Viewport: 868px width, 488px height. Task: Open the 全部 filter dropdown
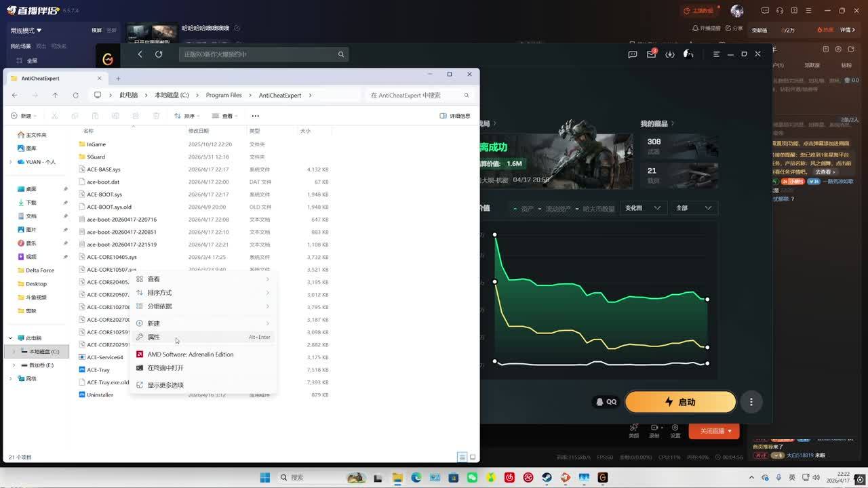(693, 208)
